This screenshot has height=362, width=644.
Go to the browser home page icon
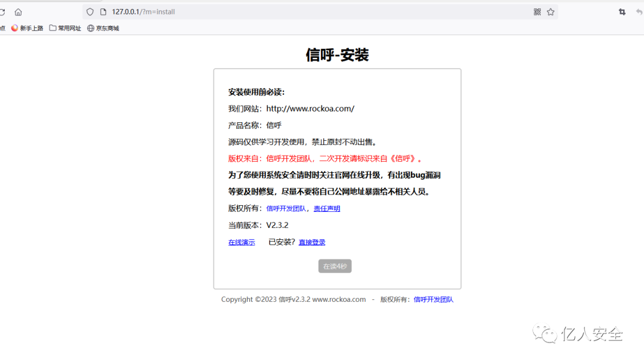[18, 12]
